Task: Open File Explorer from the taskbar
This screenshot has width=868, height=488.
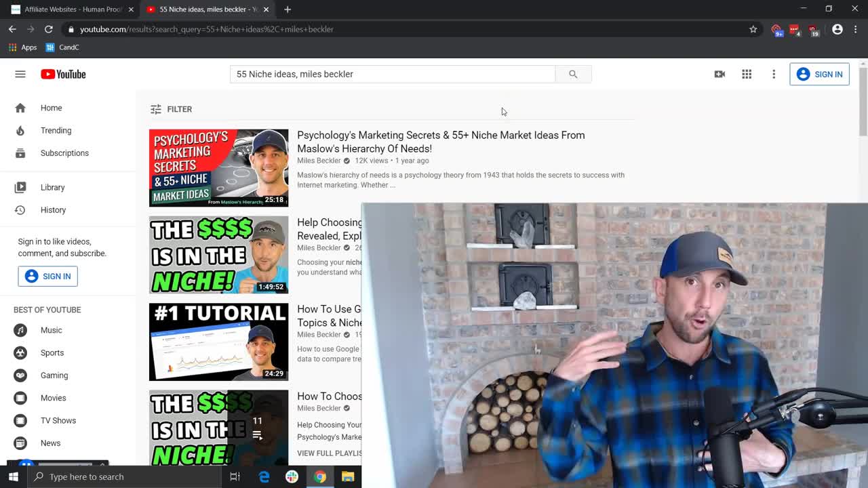Action: [x=347, y=476]
